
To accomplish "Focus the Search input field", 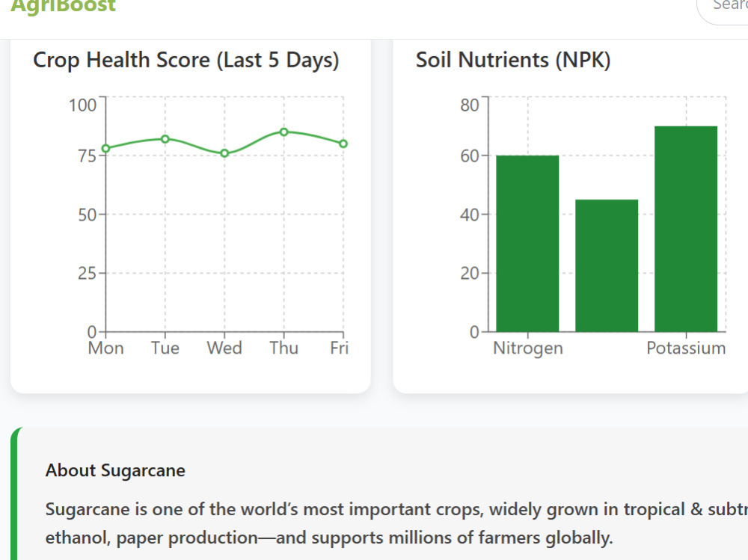I will click(x=723, y=10).
